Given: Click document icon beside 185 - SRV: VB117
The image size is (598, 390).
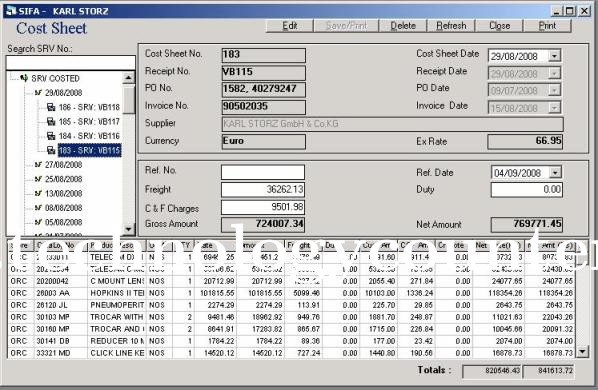Looking at the screenshot, I should (51, 122).
